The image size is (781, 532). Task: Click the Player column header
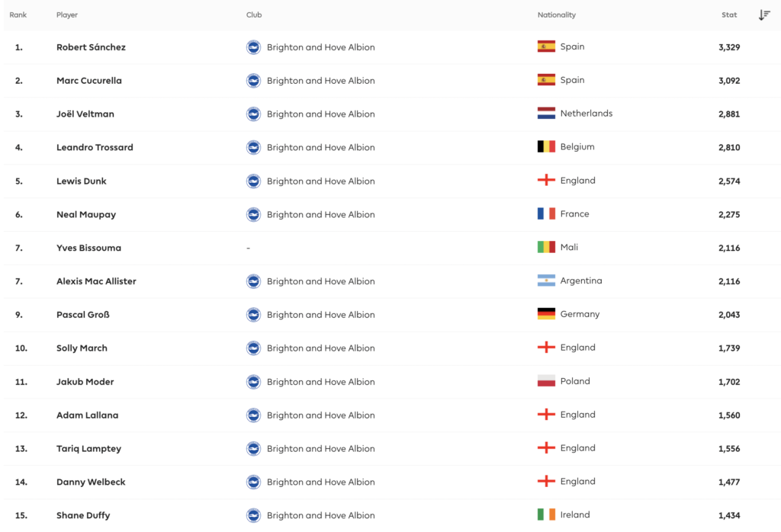click(x=67, y=15)
